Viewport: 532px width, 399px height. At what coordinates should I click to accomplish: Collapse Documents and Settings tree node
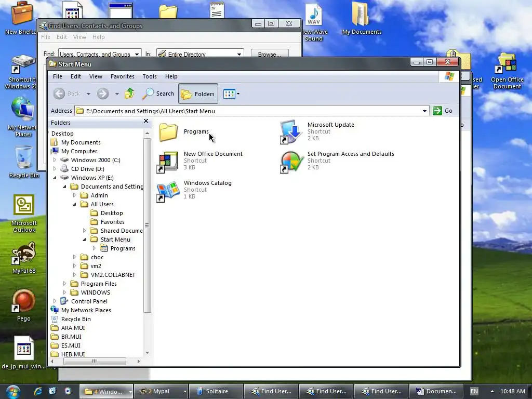(x=64, y=187)
